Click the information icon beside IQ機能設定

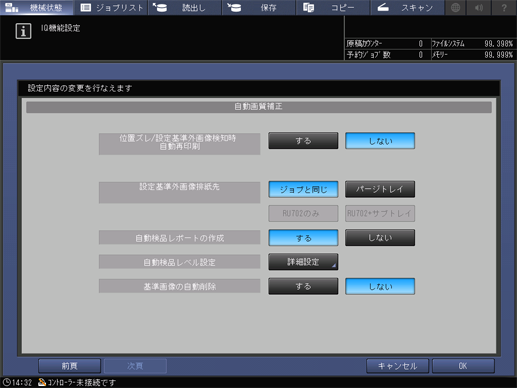click(23, 31)
